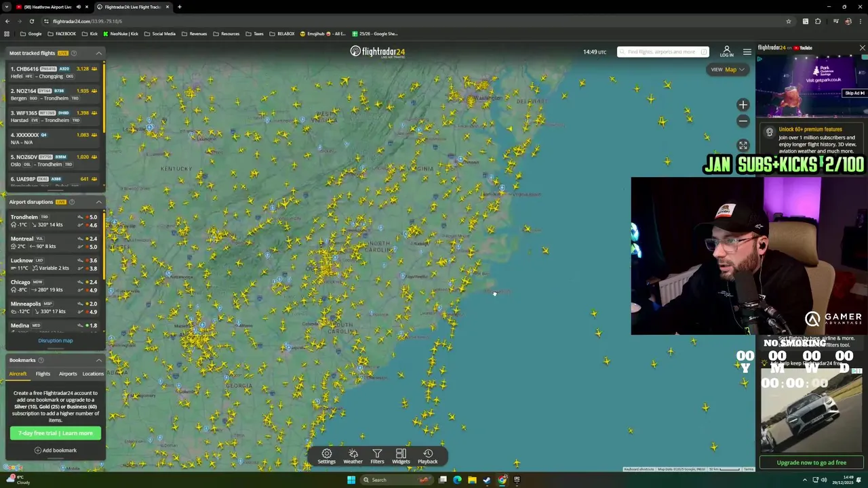
Task: Open Lucknow airport disruption row
Action: click(x=54, y=264)
